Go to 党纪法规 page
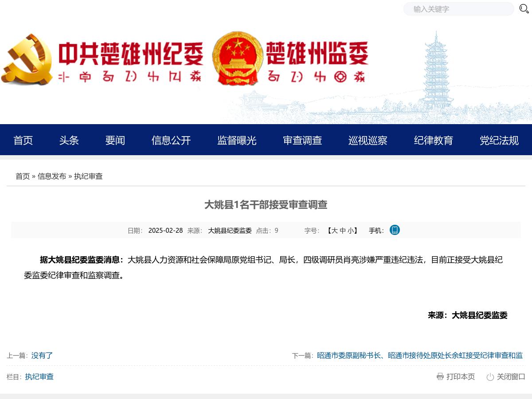The image size is (532, 399). 499,141
